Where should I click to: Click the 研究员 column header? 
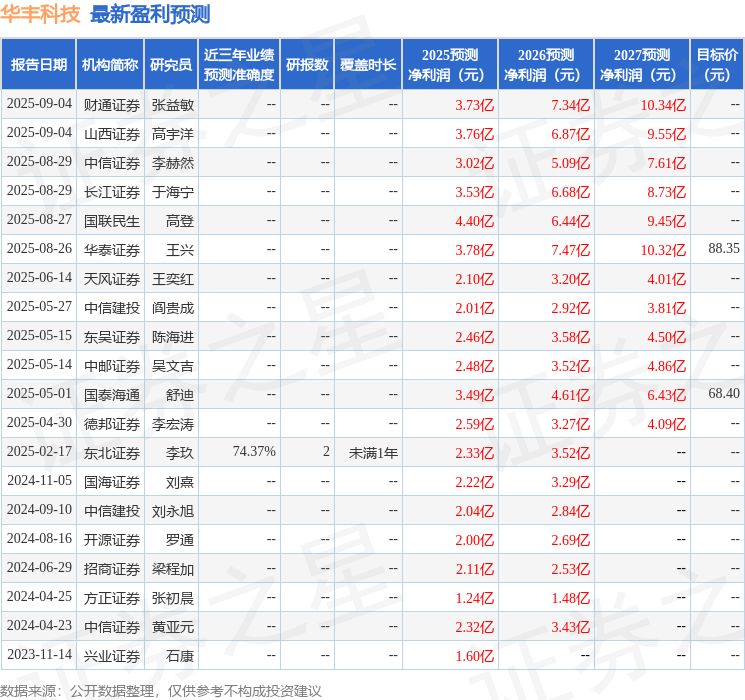tap(171, 65)
